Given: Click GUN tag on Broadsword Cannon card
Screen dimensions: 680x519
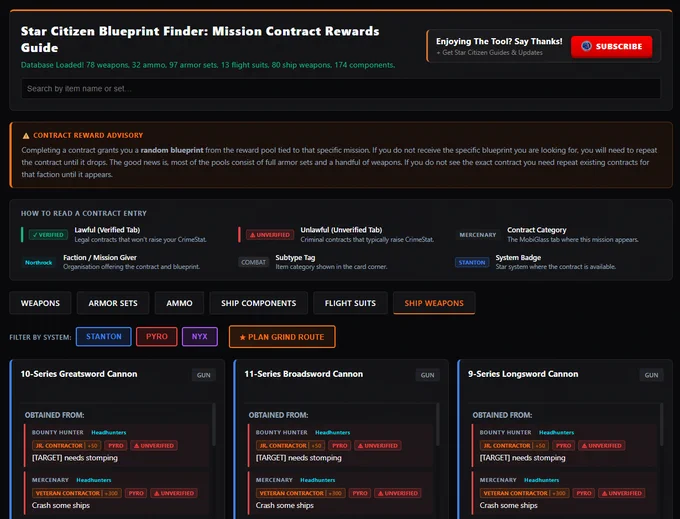Looking at the screenshot, I should (427, 375).
